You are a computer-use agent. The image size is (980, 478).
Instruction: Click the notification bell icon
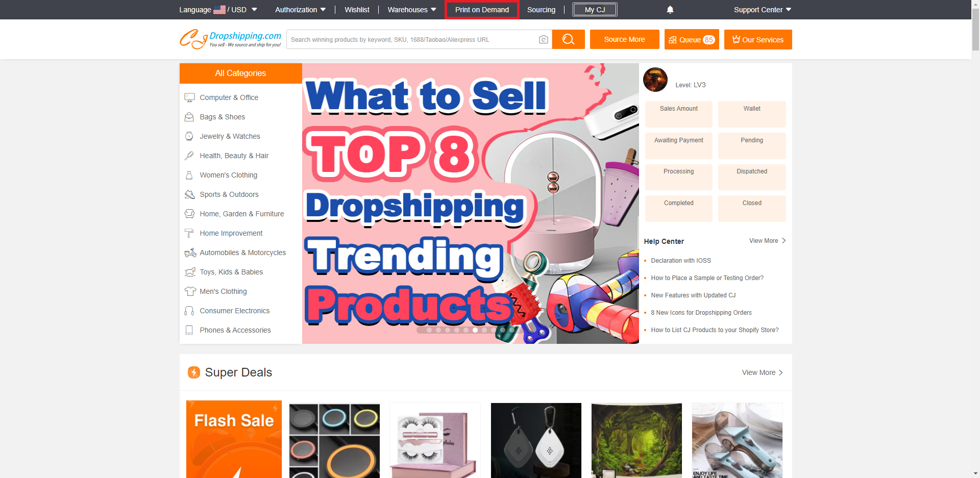670,10
